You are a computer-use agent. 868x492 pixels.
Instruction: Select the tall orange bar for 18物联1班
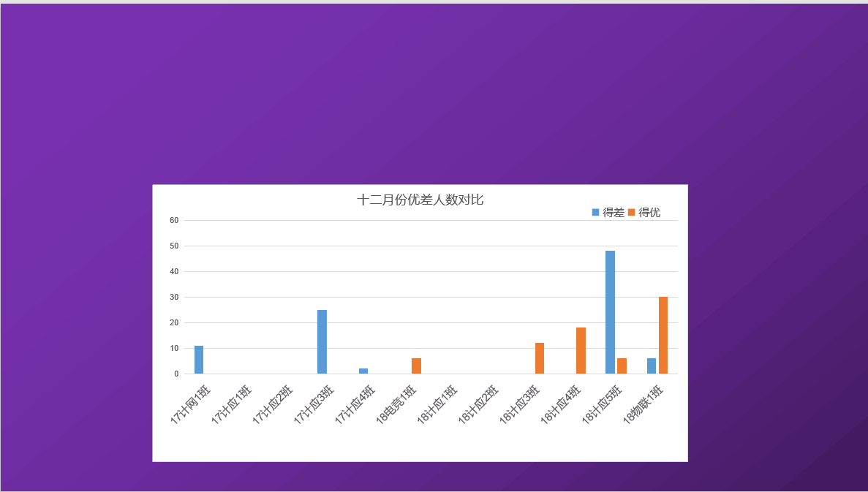pos(663,336)
